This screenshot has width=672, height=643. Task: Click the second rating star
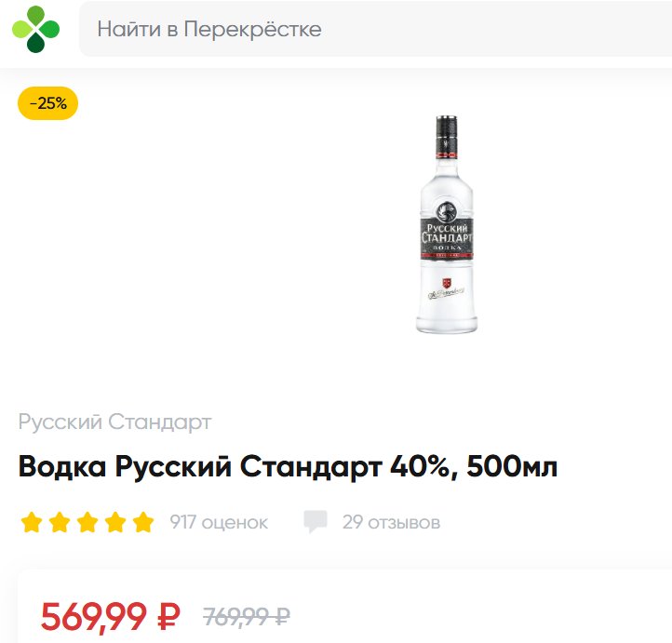(x=60, y=522)
